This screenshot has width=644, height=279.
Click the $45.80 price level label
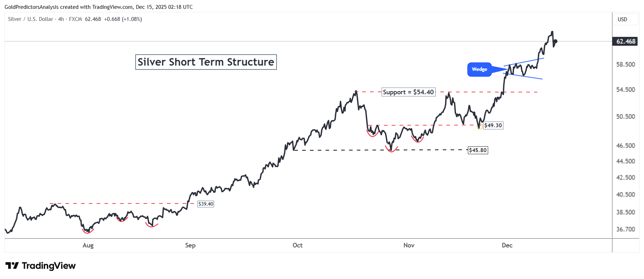(477, 150)
